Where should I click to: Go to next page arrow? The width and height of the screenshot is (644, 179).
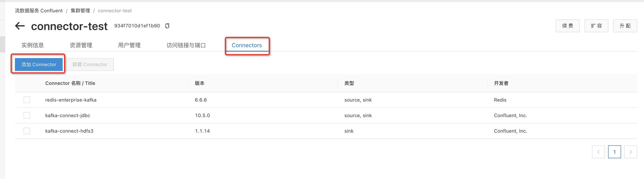(x=630, y=152)
